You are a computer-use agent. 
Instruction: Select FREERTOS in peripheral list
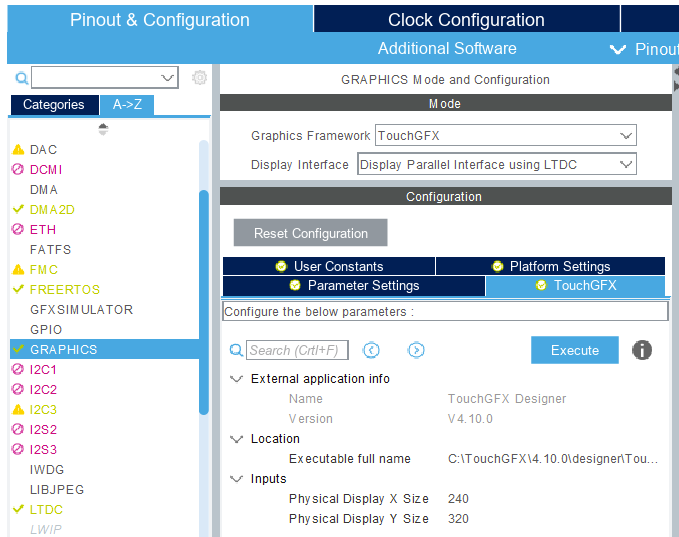pyautogui.click(x=65, y=289)
